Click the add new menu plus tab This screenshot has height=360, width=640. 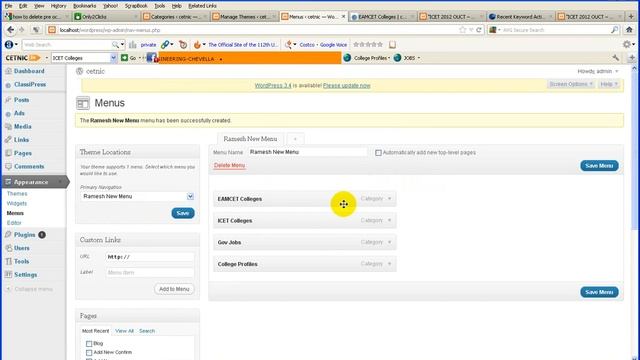coord(295,139)
